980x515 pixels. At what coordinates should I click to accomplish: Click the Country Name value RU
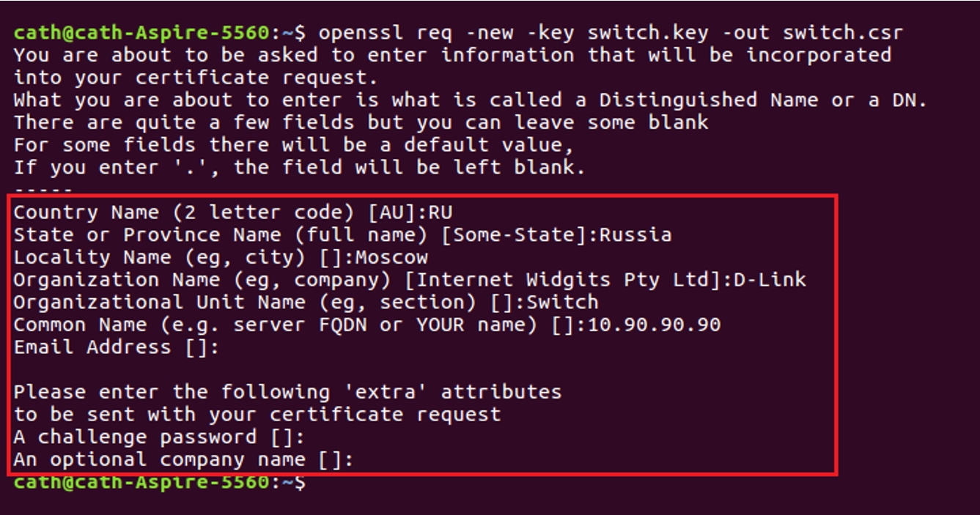[x=441, y=212]
